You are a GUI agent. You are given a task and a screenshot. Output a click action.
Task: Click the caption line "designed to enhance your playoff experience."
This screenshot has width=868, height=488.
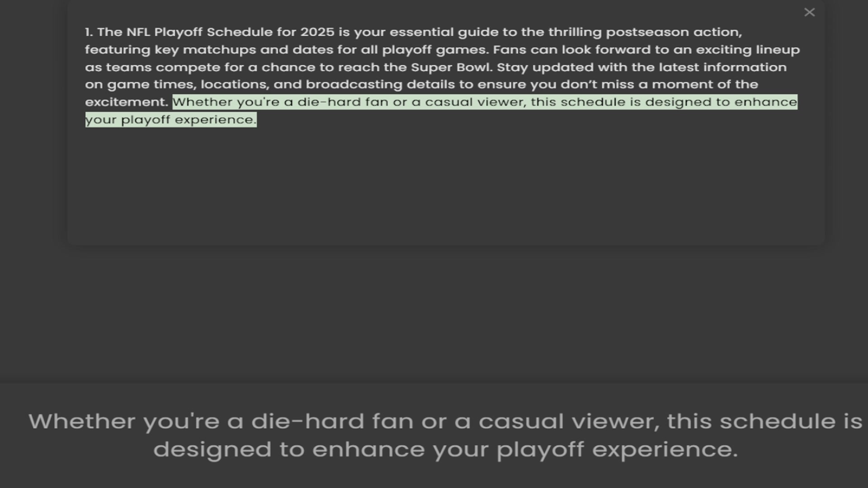tap(445, 450)
